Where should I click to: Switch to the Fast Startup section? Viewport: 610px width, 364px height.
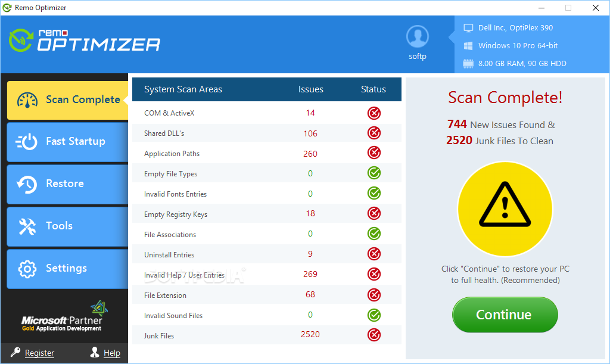tap(67, 142)
